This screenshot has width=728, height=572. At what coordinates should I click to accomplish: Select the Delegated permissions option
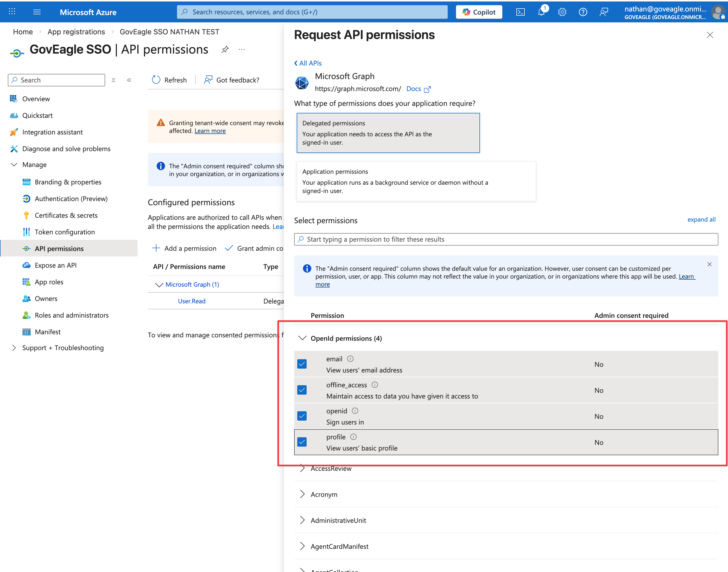coord(388,133)
